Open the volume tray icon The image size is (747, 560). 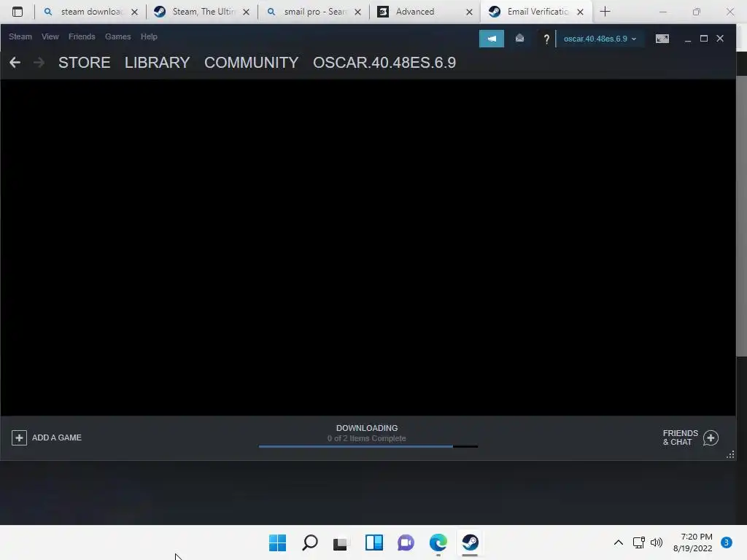click(657, 542)
